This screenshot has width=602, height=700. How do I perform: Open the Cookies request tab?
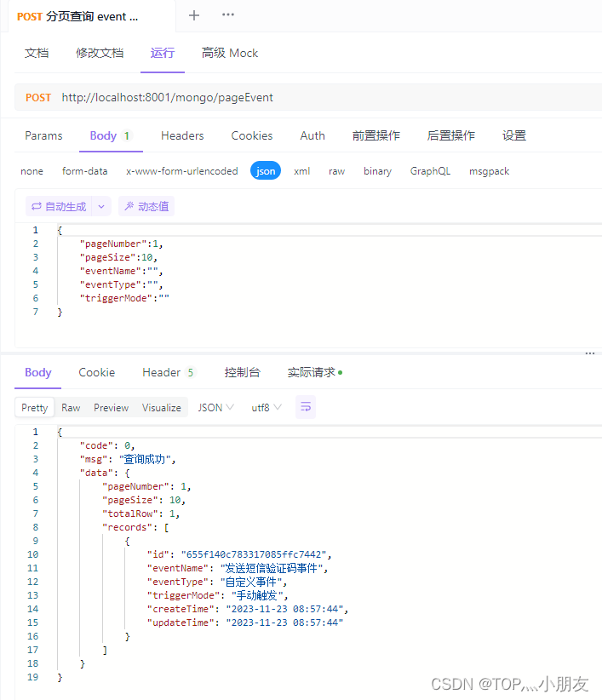[x=252, y=135]
